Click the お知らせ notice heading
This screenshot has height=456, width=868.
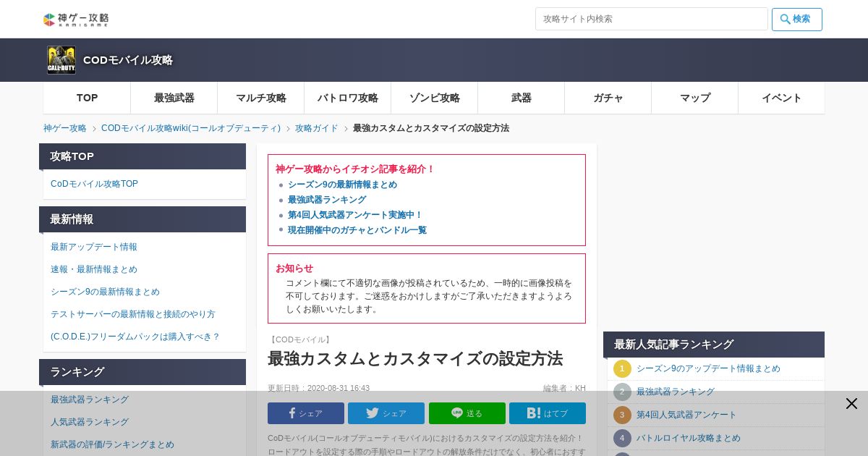coord(294,268)
